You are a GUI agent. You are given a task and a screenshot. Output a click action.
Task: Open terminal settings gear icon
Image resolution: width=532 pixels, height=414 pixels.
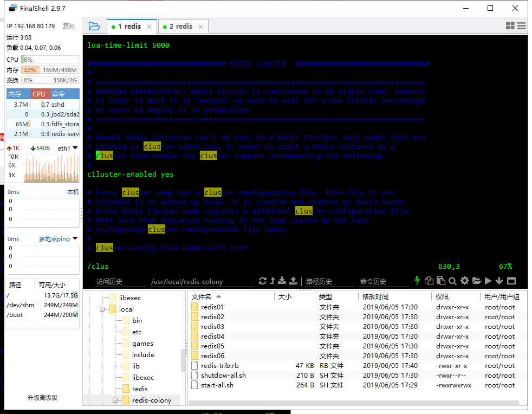[464, 281]
